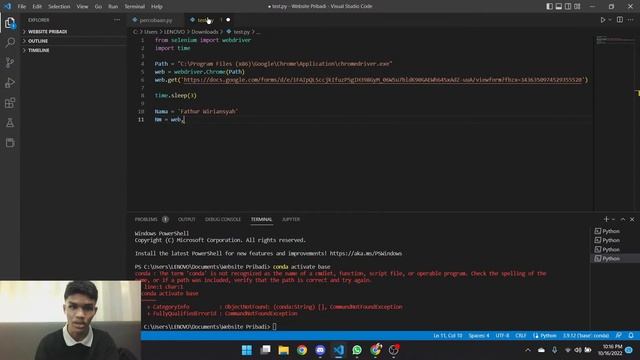Click the Downloads breadcrumb segment
Viewport: 640px width, 360px height.
tap(204, 32)
